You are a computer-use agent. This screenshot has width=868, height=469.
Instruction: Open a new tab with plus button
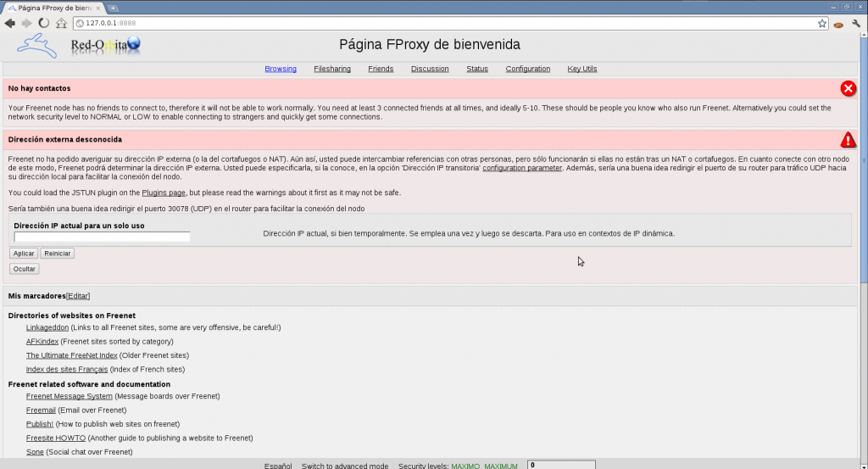point(113,8)
